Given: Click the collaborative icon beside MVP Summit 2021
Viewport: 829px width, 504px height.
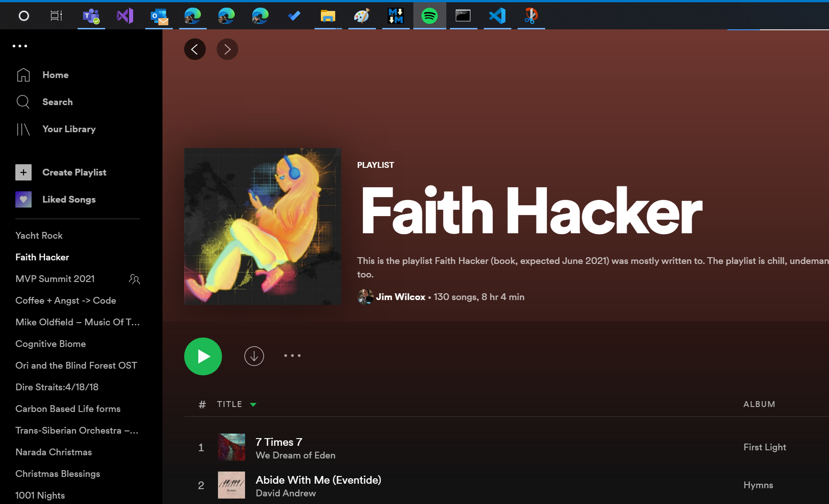Looking at the screenshot, I should (x=134, y=279).
